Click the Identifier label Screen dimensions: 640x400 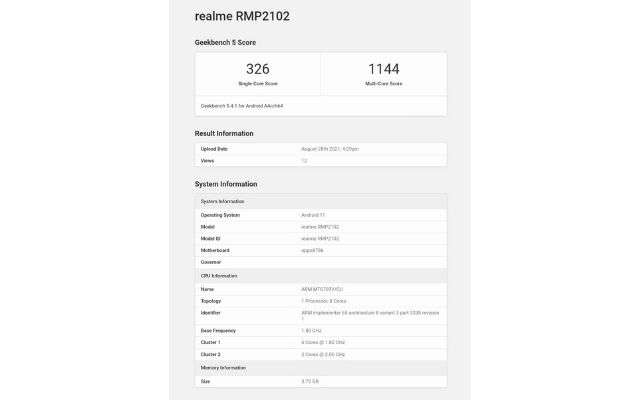coord(210,313)
